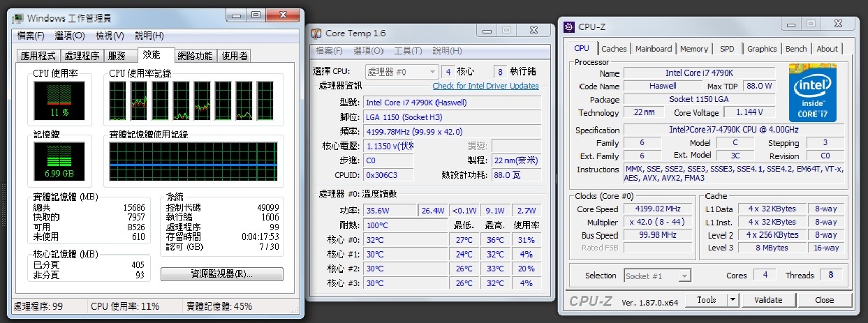The height and width of the screenshot is (323, 868).
Task: Switch to the 使用者 tab
Action: (x=235, y=57)
